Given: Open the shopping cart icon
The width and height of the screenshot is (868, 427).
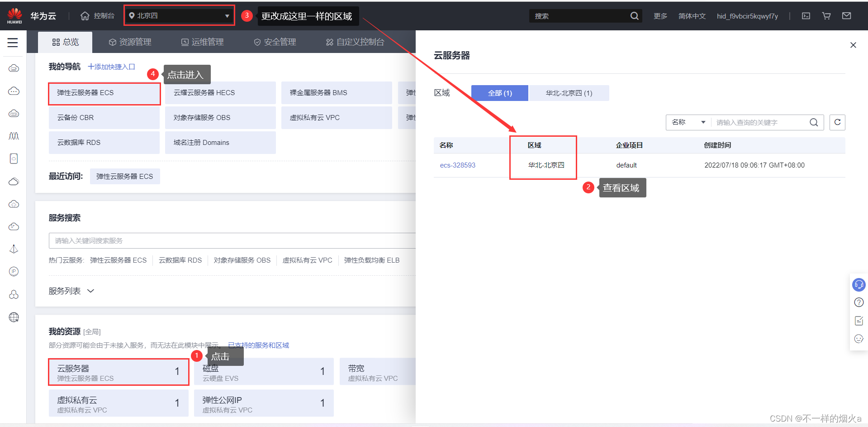Looking at the screenshot, I should (826, 16).
